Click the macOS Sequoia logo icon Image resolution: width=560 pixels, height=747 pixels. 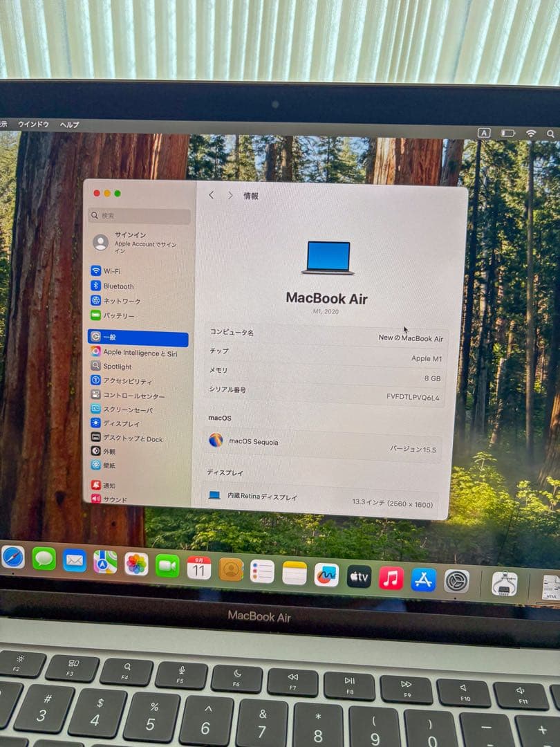216,440
